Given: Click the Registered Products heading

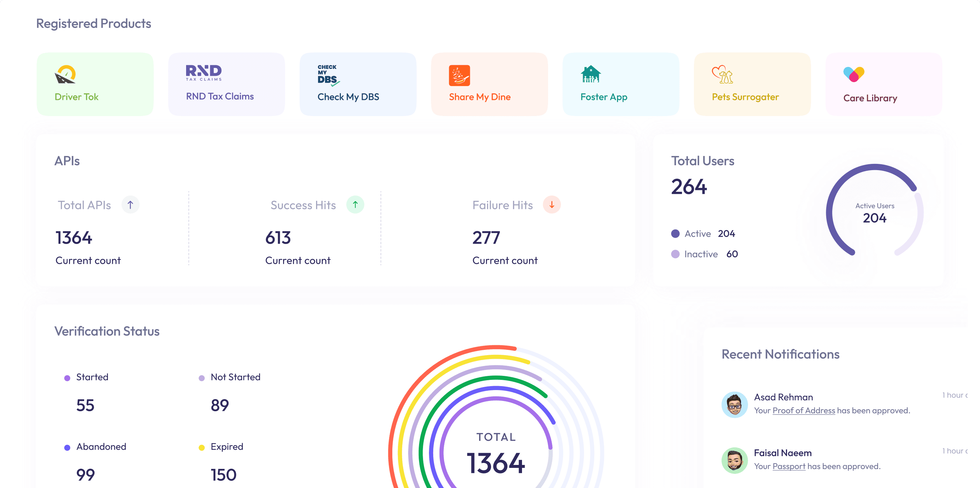Looking at the screenshot, I should coord(94,23).
